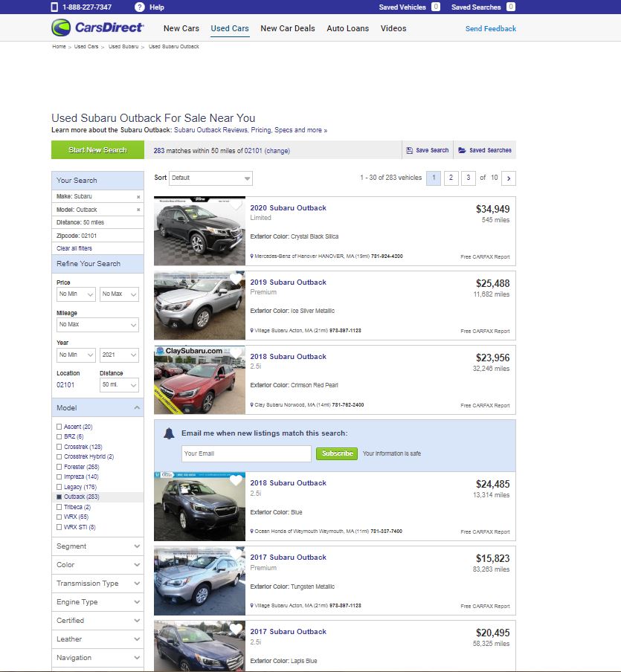Expand the Color filter section
Image resolution: width=621 pixels, height=672 pixels.
97,565
